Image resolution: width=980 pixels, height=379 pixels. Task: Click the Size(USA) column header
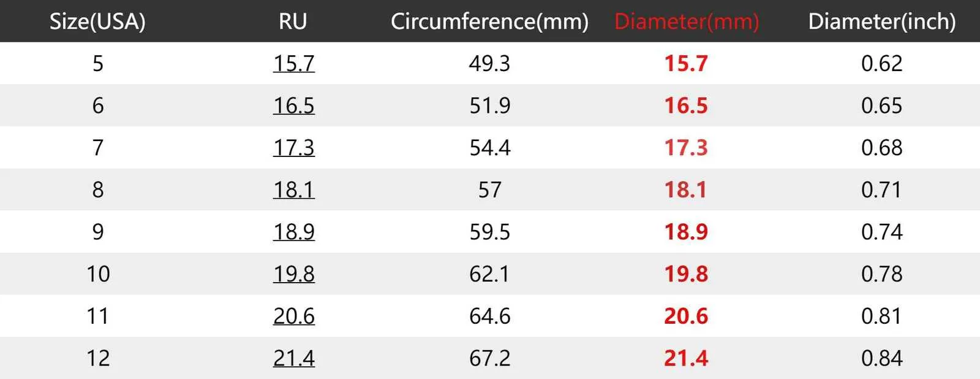97,21
